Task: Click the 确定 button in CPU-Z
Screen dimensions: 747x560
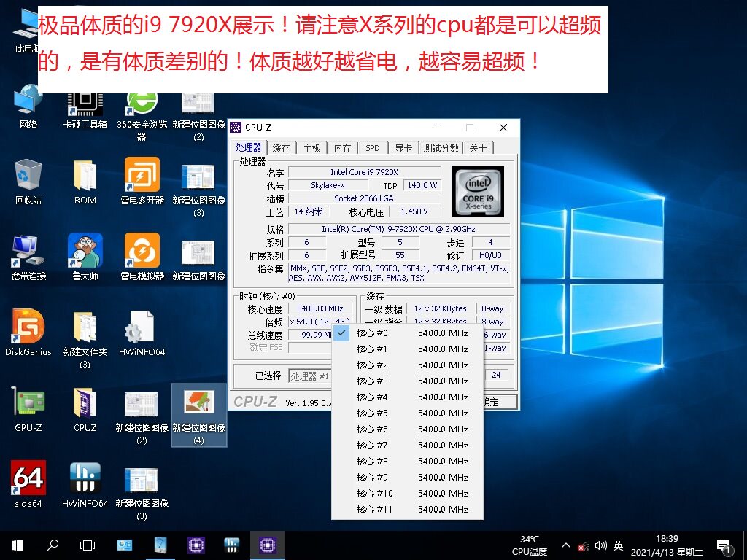Action: [499, 402]
